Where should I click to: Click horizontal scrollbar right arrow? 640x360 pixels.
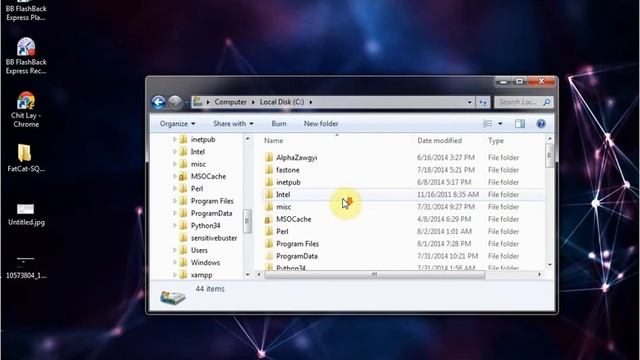540,275
